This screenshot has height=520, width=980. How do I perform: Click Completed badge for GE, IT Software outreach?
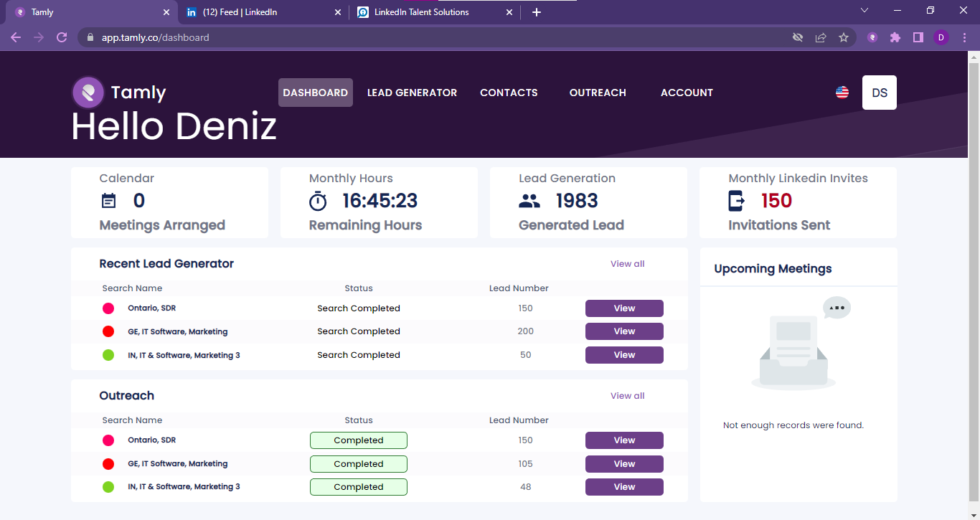(x=359, y=464)
